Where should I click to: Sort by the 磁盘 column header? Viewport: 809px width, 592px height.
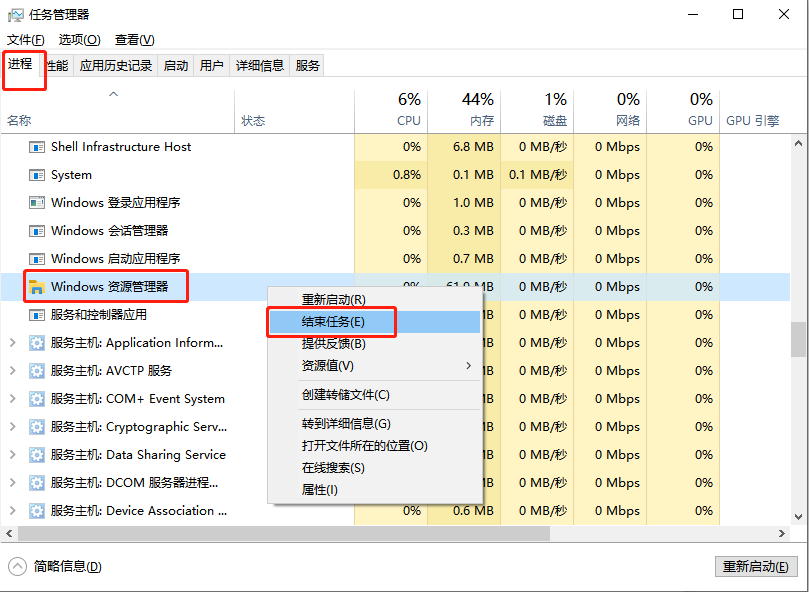[537, 111]
